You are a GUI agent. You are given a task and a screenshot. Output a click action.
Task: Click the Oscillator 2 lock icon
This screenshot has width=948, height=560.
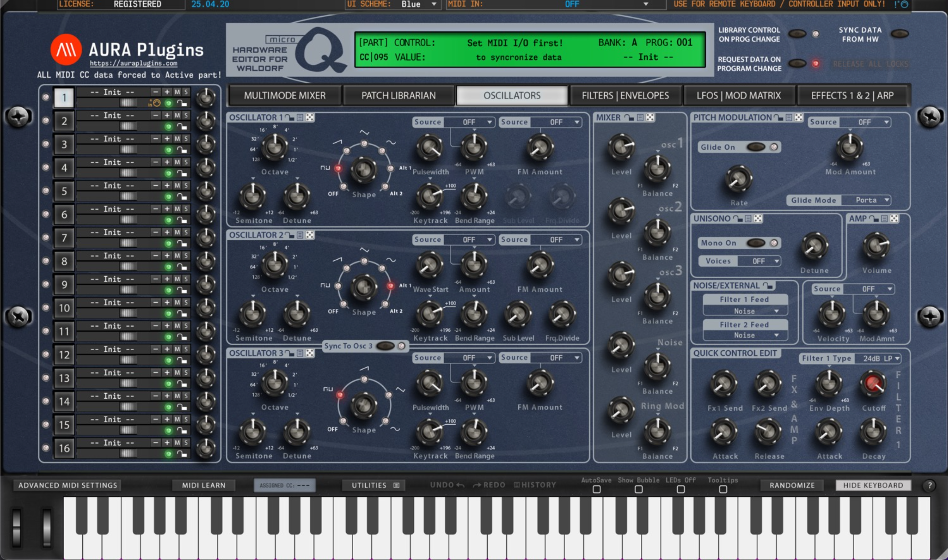(290, 235)
